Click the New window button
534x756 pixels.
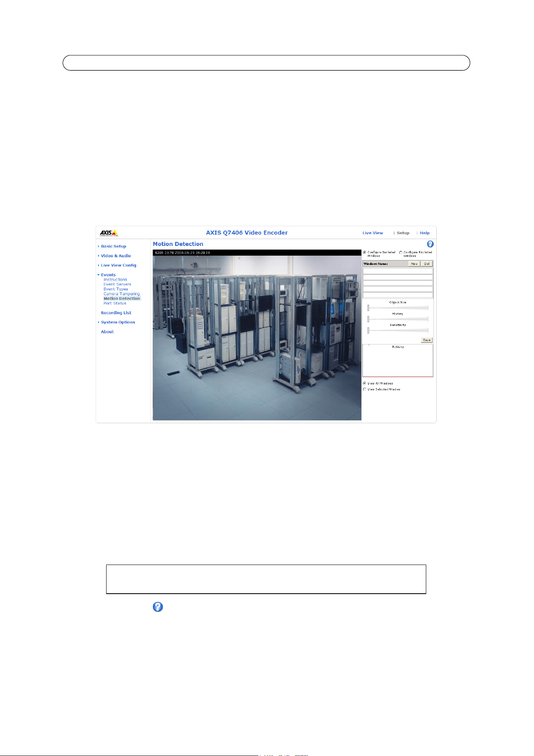414,264
